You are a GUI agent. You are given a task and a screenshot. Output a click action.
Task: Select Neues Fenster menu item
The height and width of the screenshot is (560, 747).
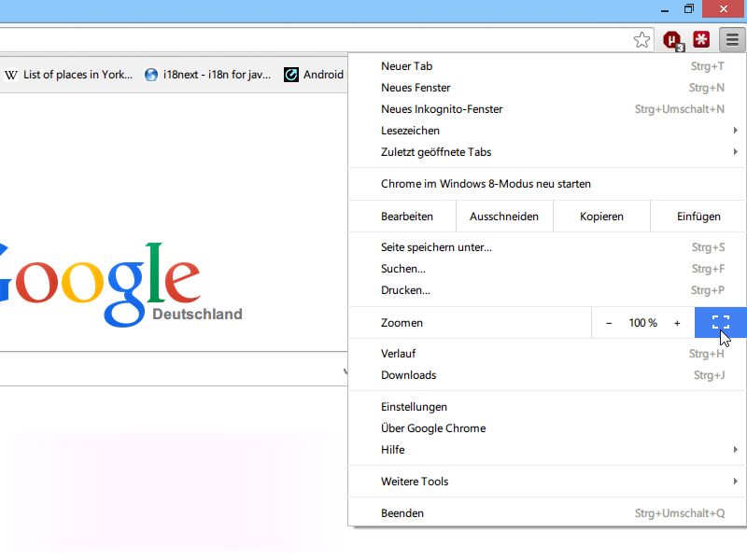(547, 88)
